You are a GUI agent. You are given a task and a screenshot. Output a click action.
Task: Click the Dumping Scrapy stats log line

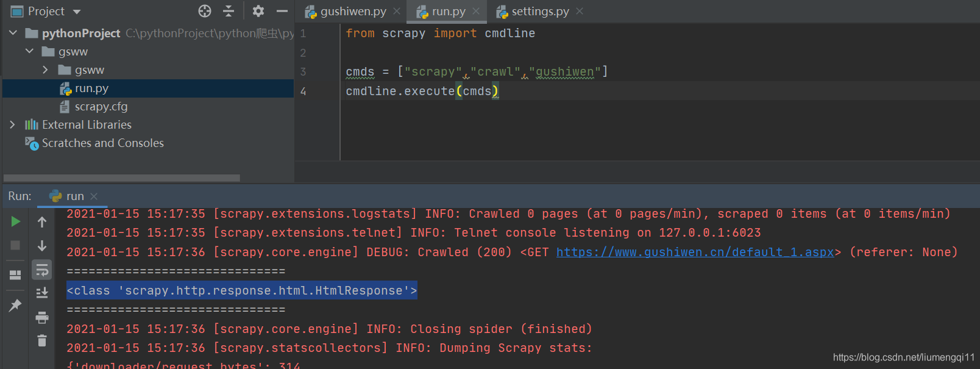point(329,348)
